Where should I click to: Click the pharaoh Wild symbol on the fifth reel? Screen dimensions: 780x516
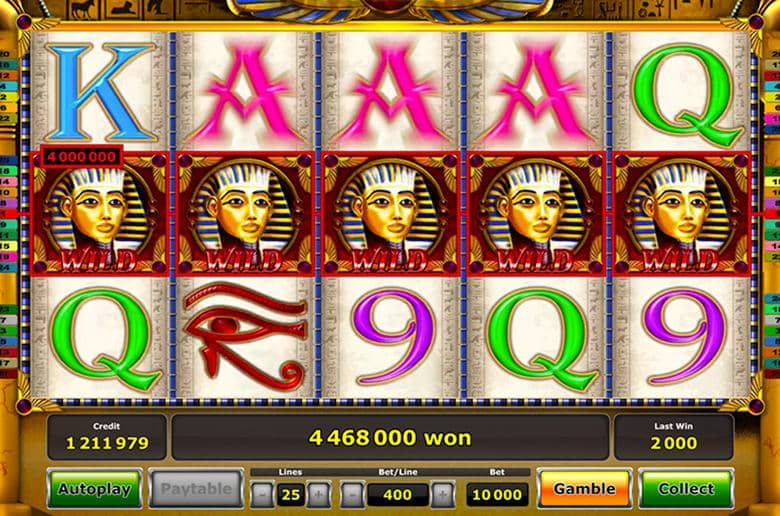click(681, 214)
